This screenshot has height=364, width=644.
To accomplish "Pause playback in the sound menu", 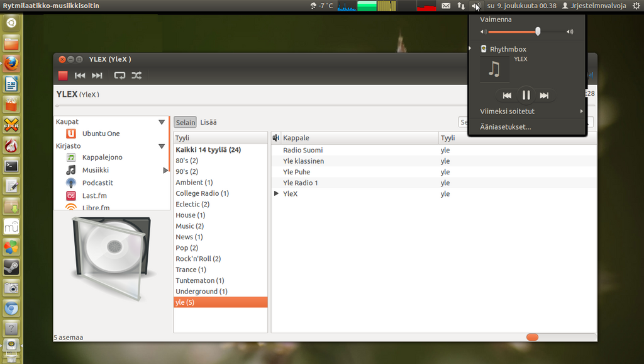I will [526, 95].
